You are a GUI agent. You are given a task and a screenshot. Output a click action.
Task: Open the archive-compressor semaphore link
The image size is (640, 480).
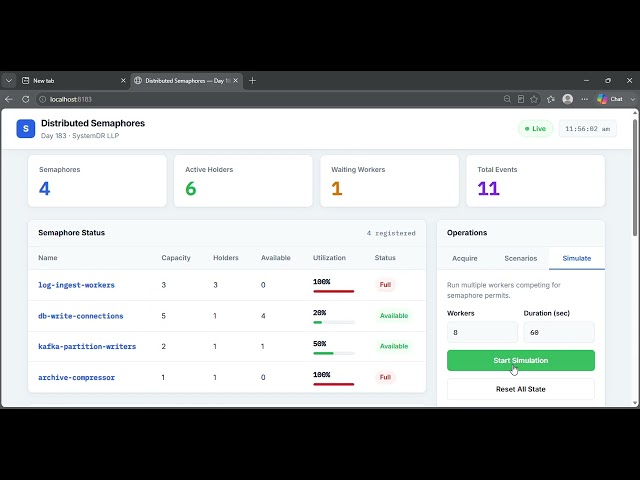coord(76,378)
